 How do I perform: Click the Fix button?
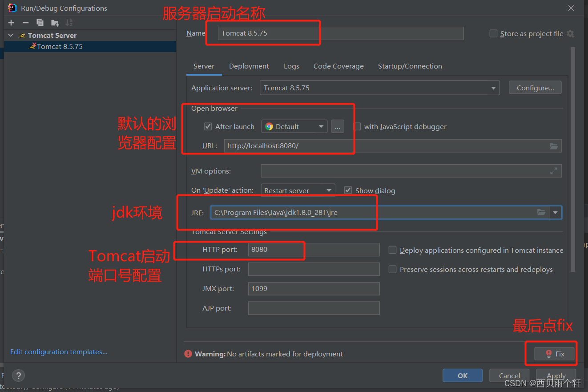point(555,354)
